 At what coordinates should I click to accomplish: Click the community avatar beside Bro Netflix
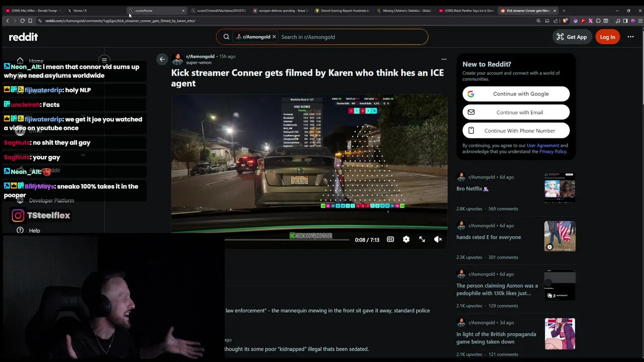coord(461,177)
